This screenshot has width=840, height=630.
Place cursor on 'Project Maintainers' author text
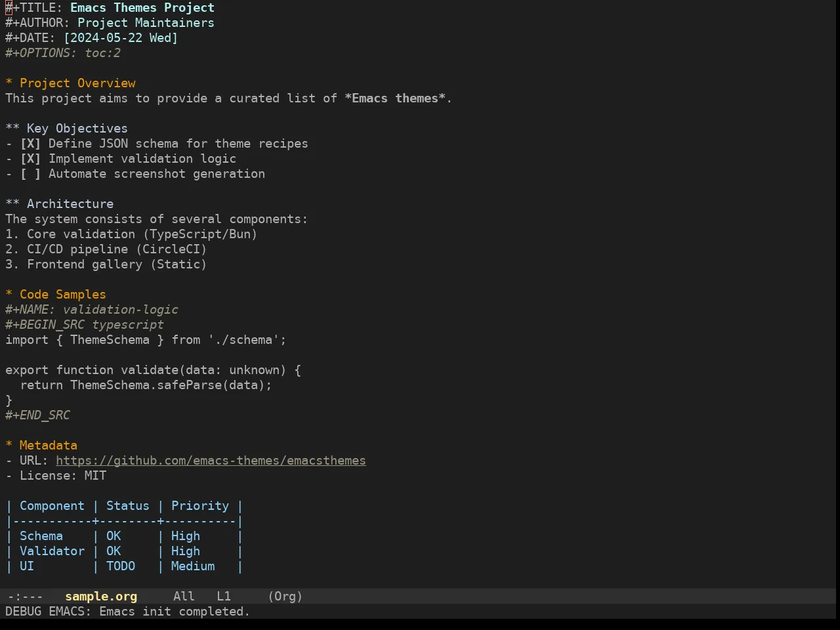pos(146,23)
